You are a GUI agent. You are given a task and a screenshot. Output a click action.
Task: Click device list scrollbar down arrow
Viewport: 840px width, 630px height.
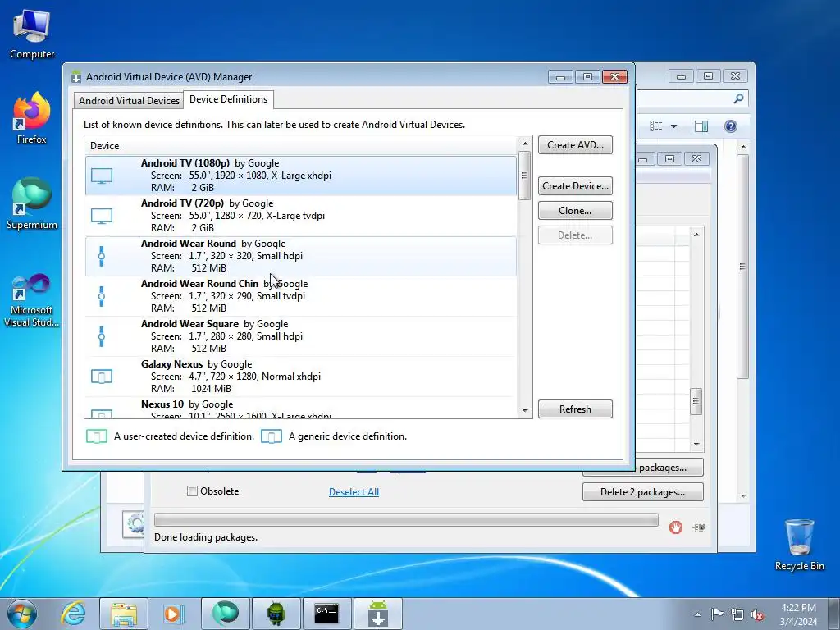525,410
